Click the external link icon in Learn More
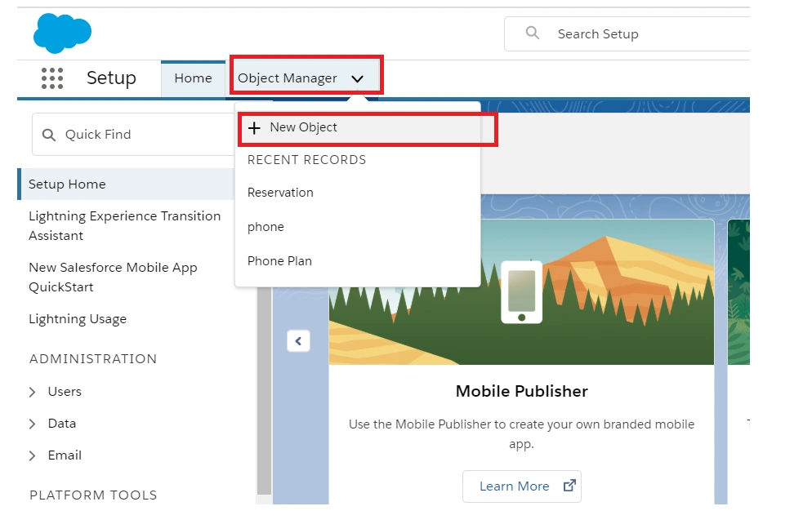This screenshot has width=812, height=524. click(x=569, y=485)
